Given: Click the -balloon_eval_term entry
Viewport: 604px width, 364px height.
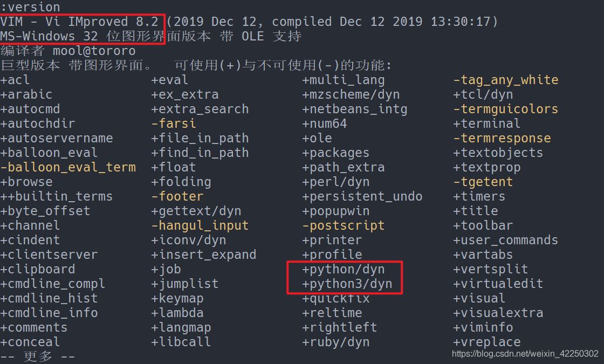Looking at the screenshot, I should (x=68, y=167).
